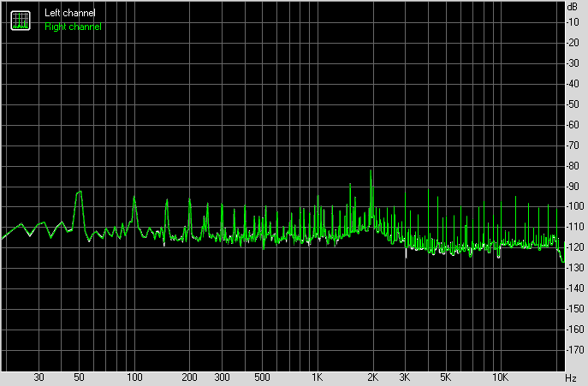Screen dimensions: 588x386
Task: Click the -140 dB axis label
Action: 575,288
